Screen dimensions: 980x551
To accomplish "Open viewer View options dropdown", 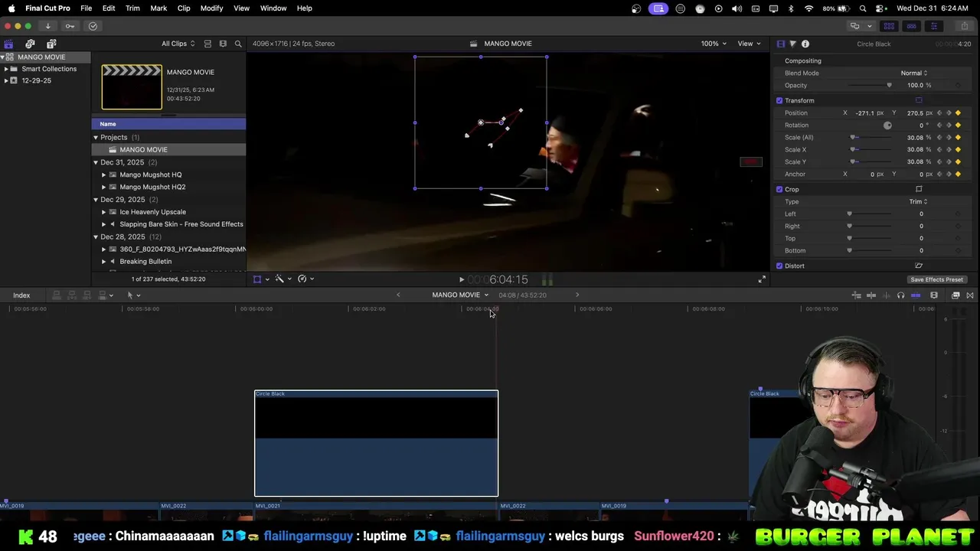I will point(749,44).
